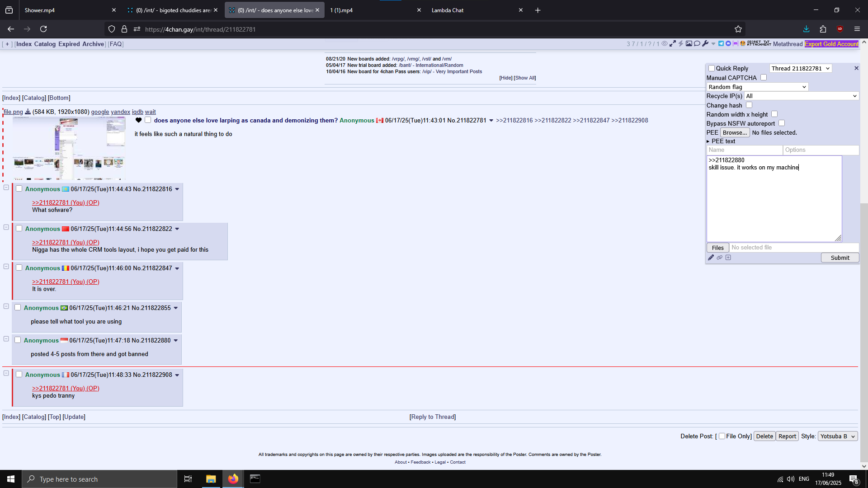Click the heart icon on the OP post

tap(138, 120)
